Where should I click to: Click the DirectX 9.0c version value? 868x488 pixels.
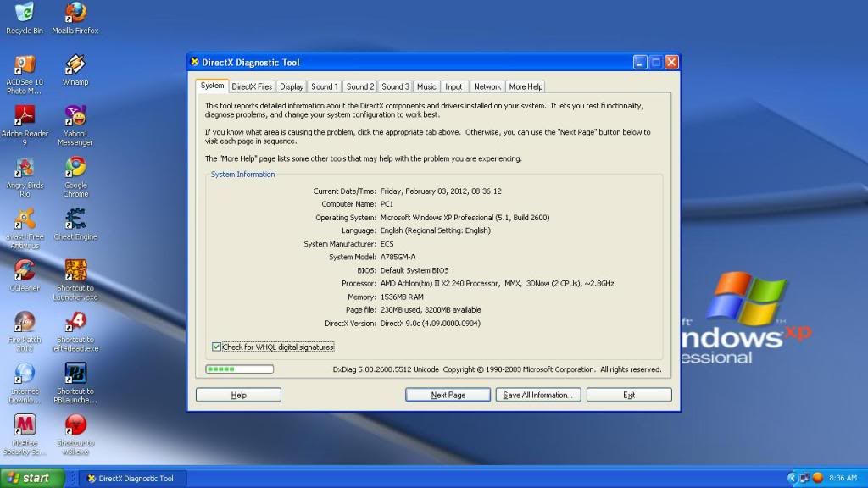[430, 323]
